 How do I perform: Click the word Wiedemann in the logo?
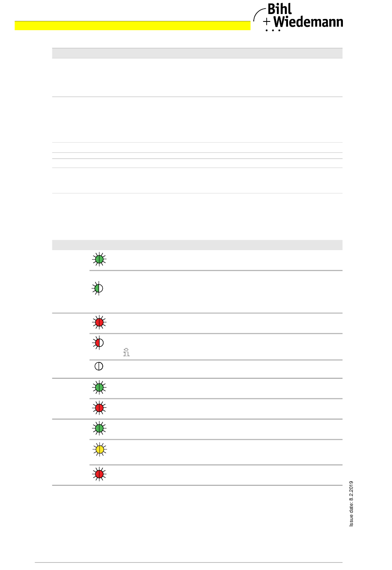click(308, 22)
